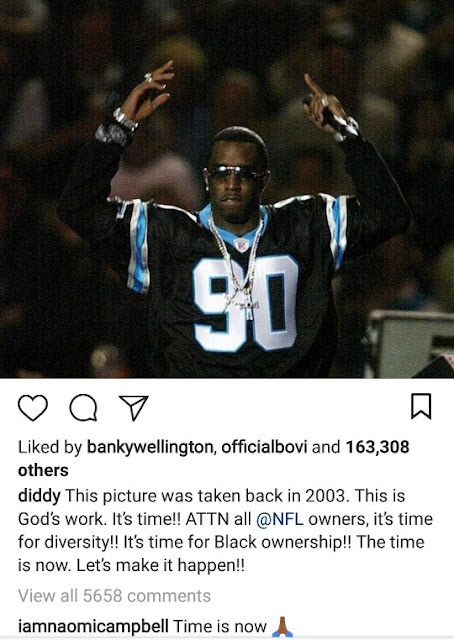
Task: Tap the sentence "This picture was taken back in 2003"
Action: 208,496
